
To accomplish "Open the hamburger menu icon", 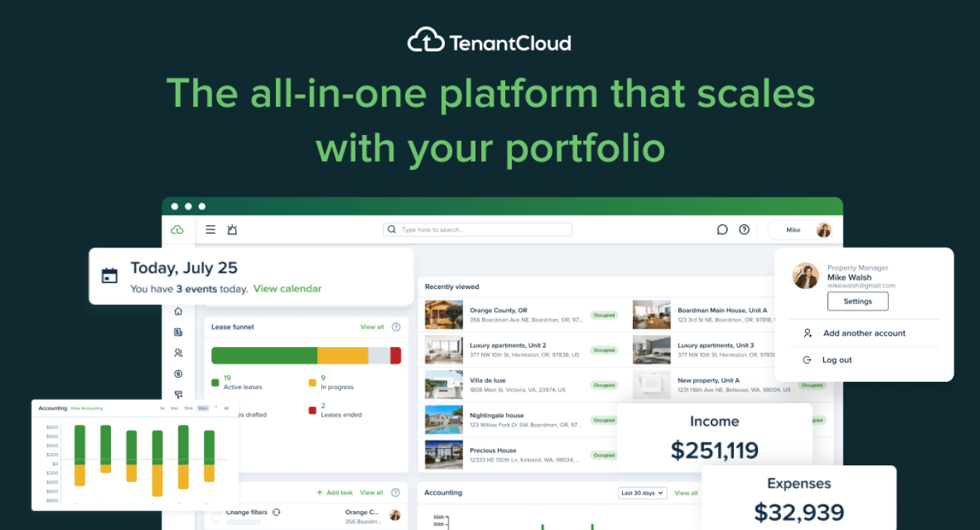I will click(210, 229).
